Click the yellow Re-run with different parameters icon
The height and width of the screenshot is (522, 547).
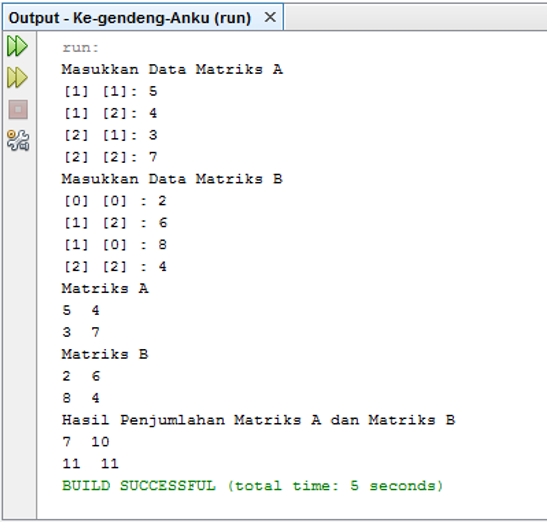pyautogui.click(x=17, y=77)
